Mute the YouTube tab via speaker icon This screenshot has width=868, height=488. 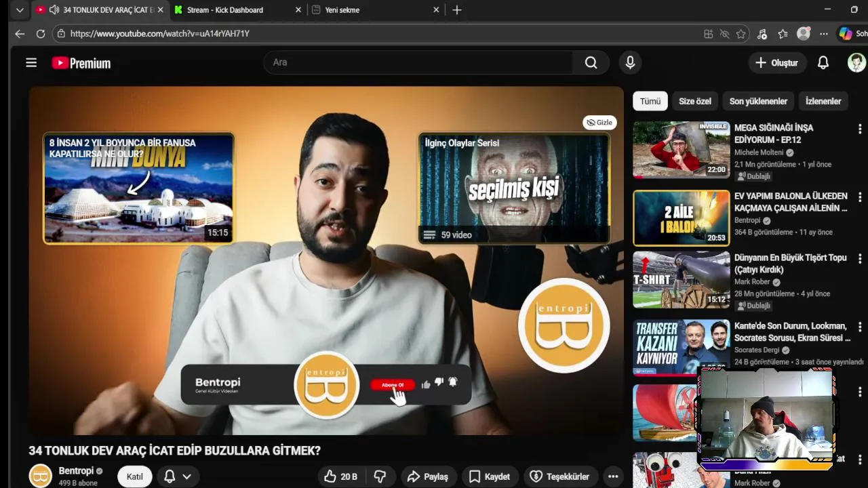(54, 10)
